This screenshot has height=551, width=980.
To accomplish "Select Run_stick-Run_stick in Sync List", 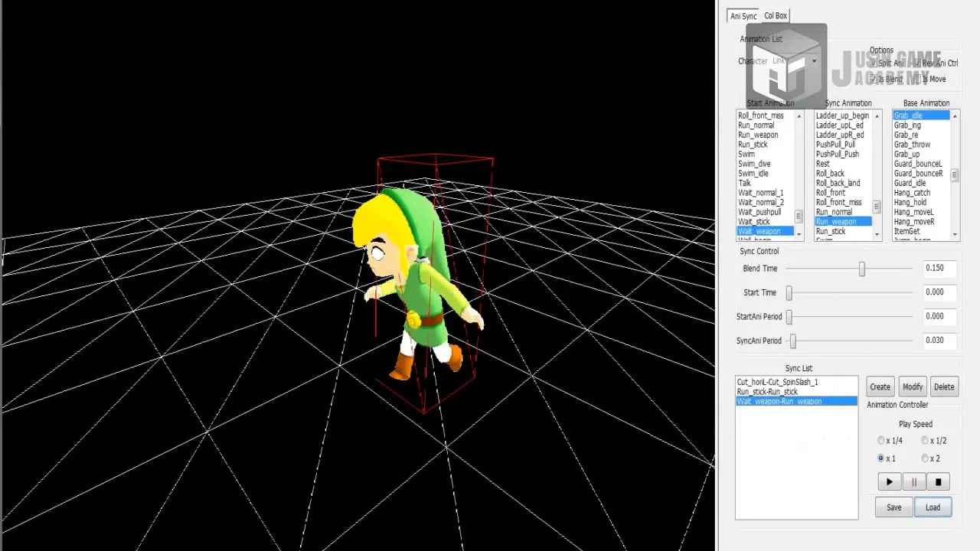I will pyautogui.click(x=796, y=391).
